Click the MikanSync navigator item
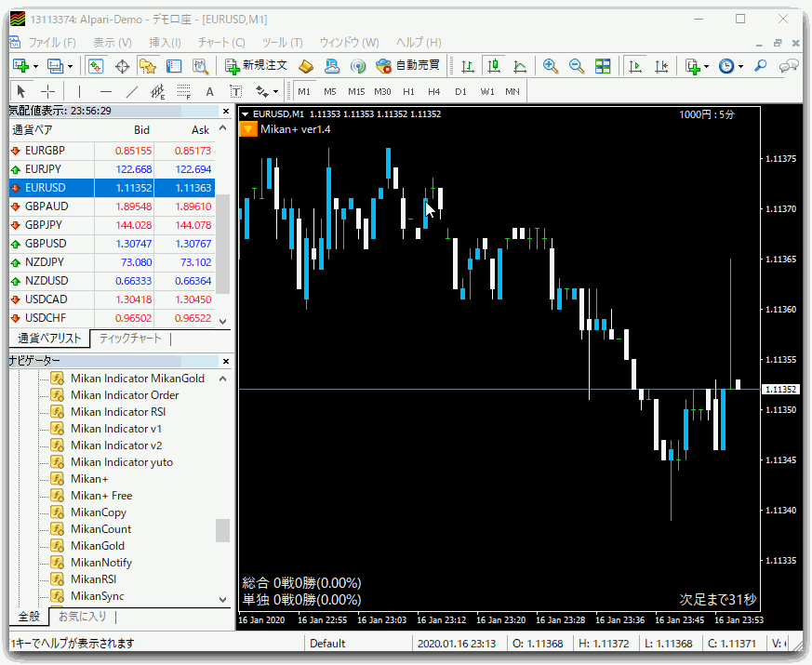Viewport: 812px width, 665px height. click(x=98, y=596)
